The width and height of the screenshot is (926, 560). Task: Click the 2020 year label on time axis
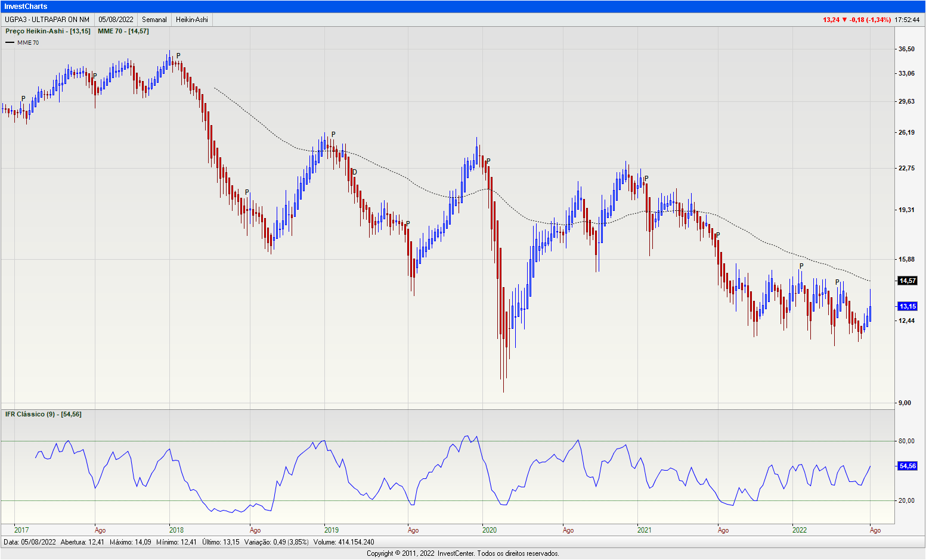pyautogui.click(x=489, y=530)
